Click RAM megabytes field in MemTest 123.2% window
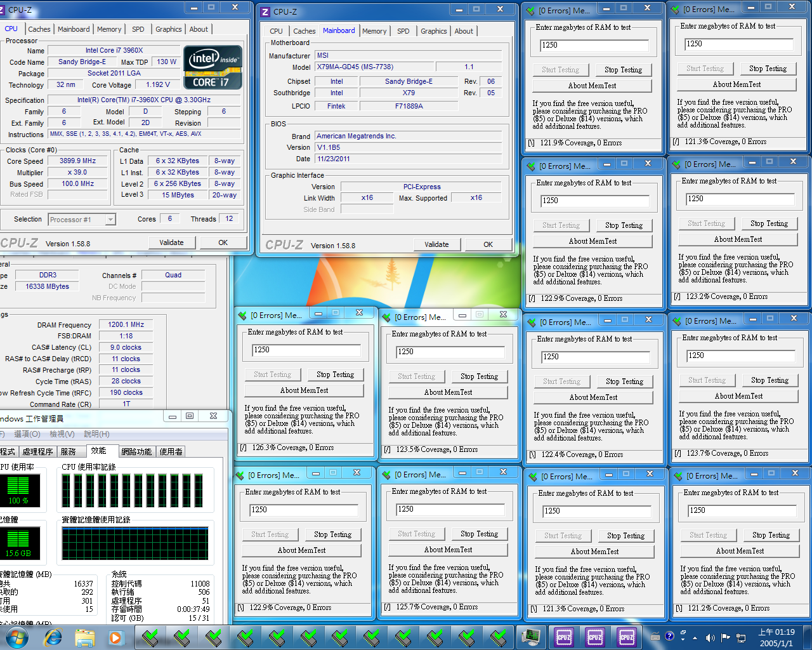812x650 pixels. tap(740, 199)
